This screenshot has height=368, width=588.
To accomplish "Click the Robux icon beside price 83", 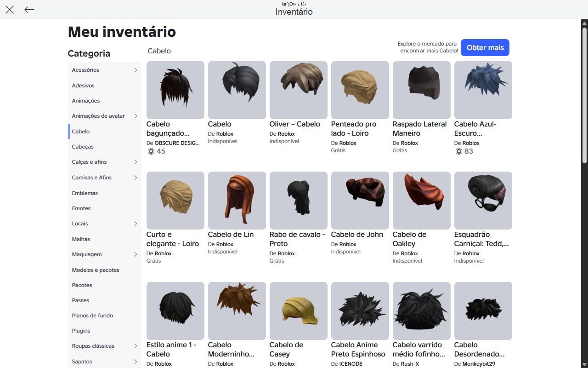I will (x=458, y=151).
